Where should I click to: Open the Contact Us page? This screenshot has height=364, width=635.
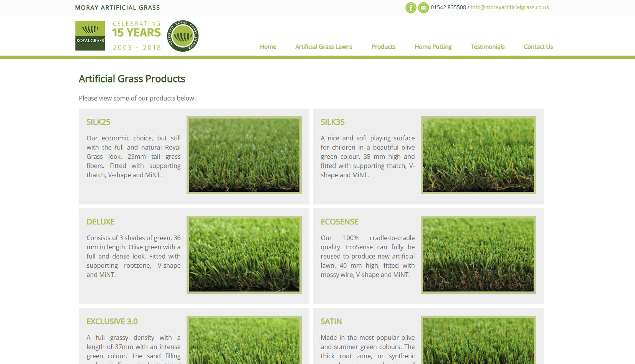(x=538, y=47)
